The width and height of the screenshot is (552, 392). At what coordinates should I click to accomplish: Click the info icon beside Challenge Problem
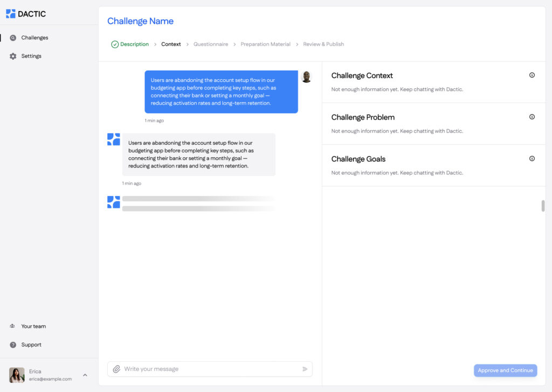pos(532,117)
